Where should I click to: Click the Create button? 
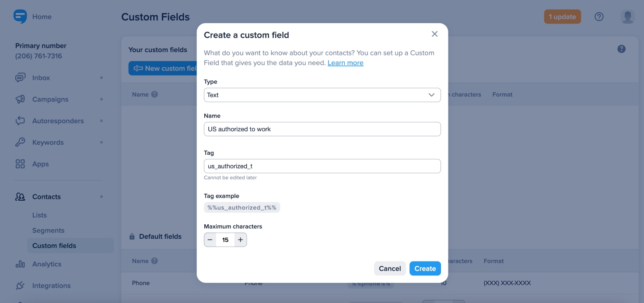pyautogui.click(x=425, y=268)
